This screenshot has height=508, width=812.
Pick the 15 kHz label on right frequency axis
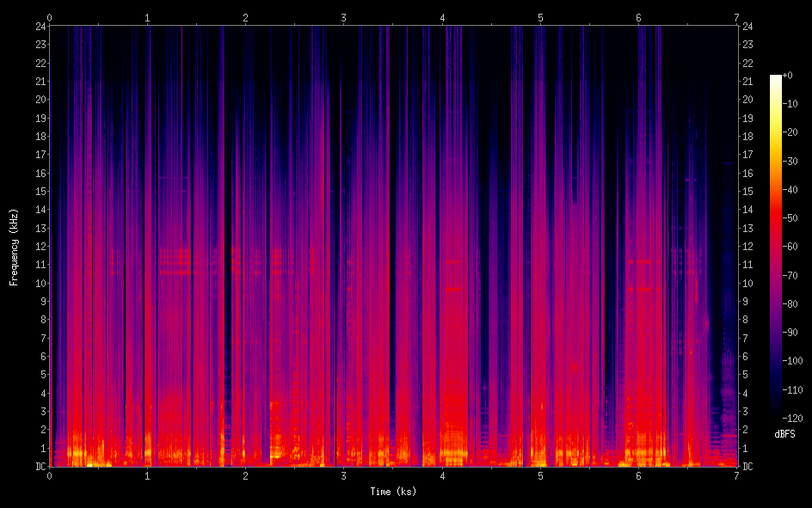point(748,192)
